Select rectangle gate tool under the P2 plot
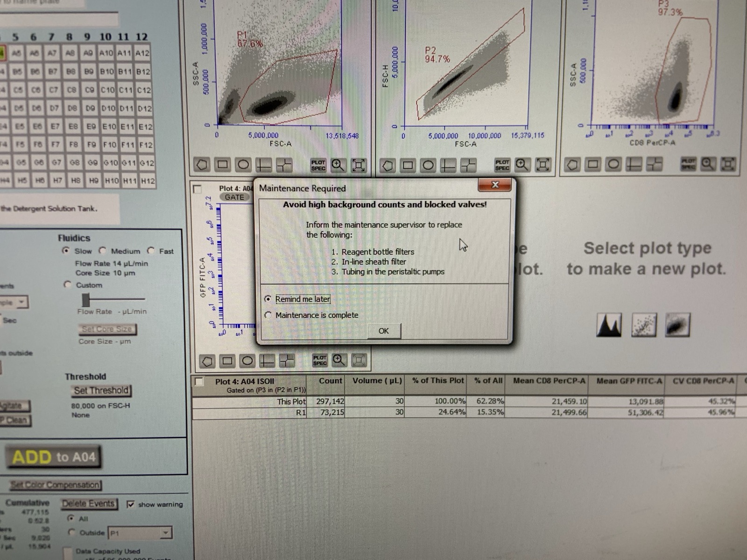This screenshot has height=560, width=747. click(408, 165)
